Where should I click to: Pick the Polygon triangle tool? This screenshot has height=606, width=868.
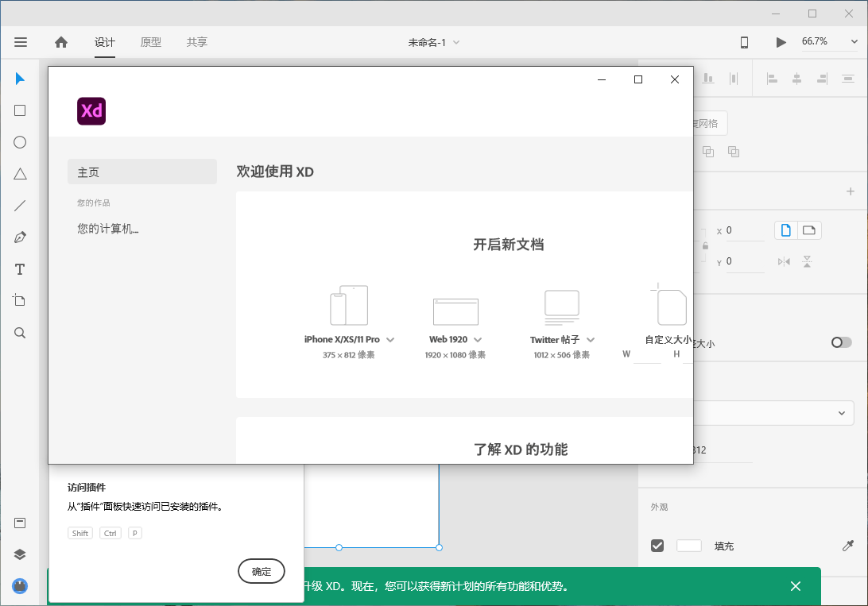(20, 174)
